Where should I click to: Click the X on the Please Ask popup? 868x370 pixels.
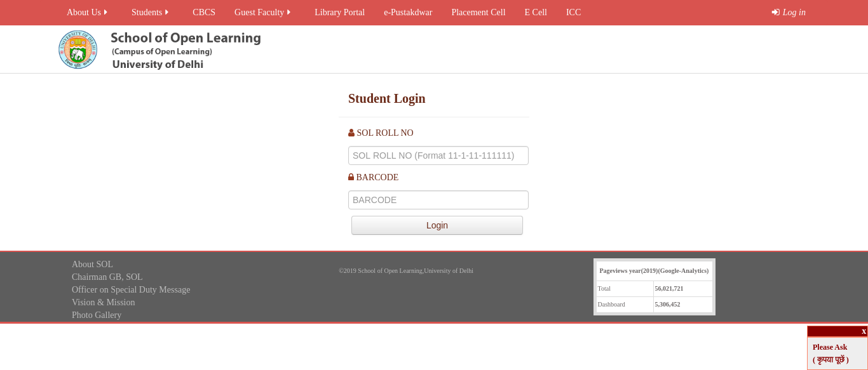pyautogui.click(x=864, y=331)
